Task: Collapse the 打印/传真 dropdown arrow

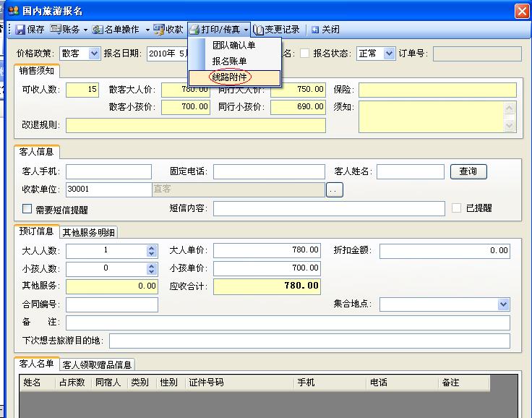Action: pos(246,30)
